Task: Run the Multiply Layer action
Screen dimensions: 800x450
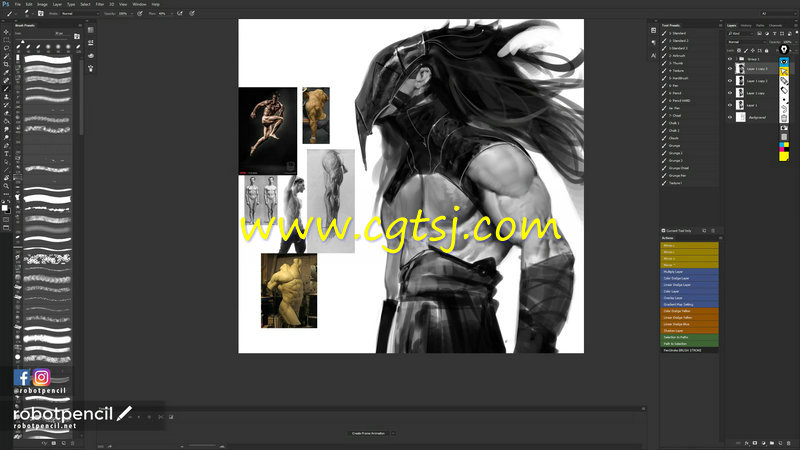Action: (x=689, y=272)
